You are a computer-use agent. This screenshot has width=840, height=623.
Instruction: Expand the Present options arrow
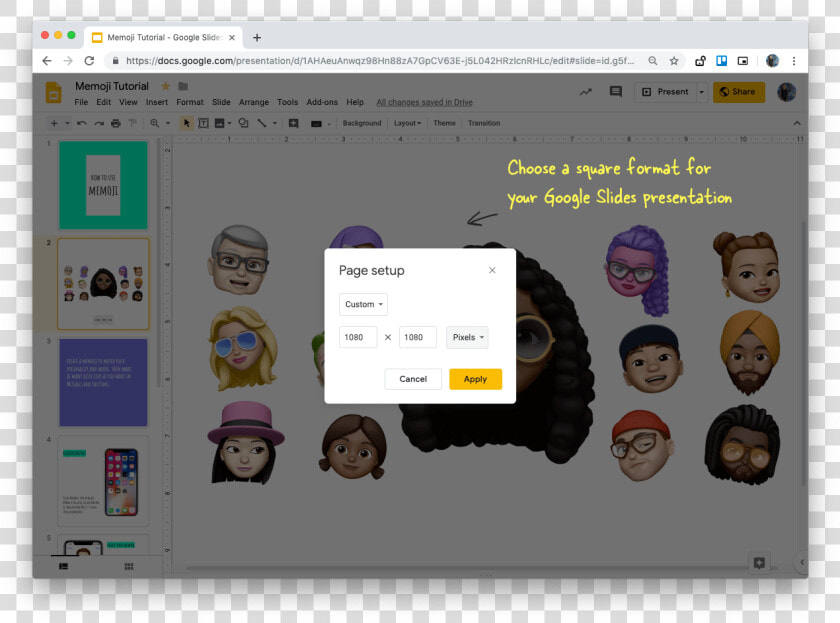click(701, 92)
